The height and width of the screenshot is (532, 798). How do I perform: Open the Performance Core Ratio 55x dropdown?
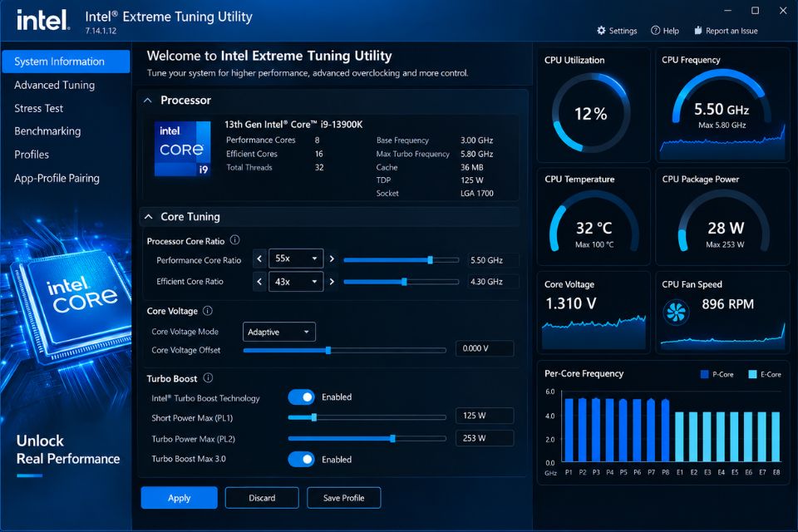click(296, 259)
